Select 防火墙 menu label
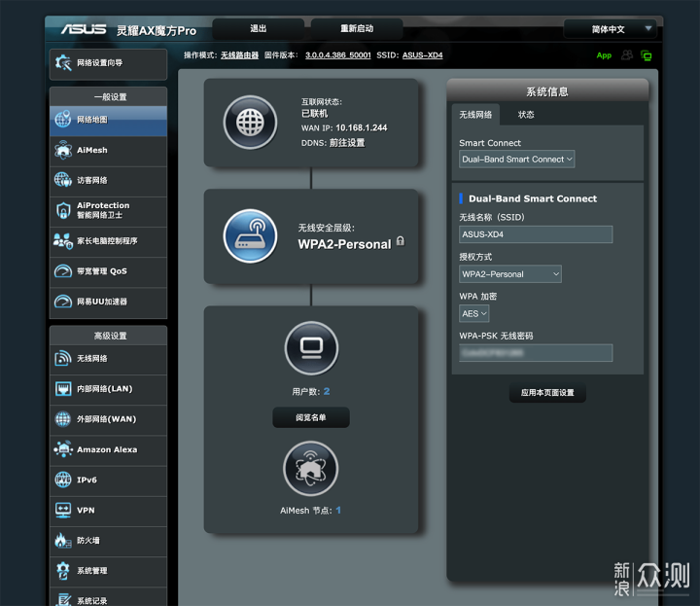Viewport: 700px width, 606px height. (x=87, y=541)
